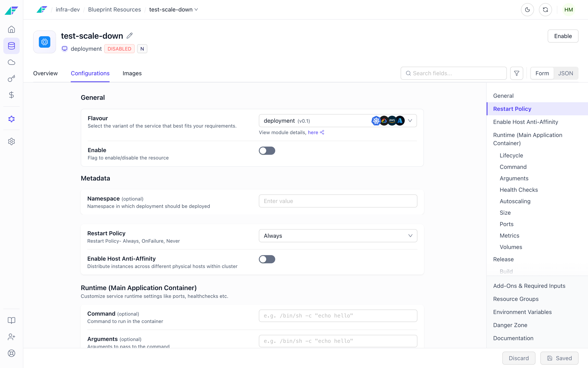Open the key secrets icon in sidebar

11,79
